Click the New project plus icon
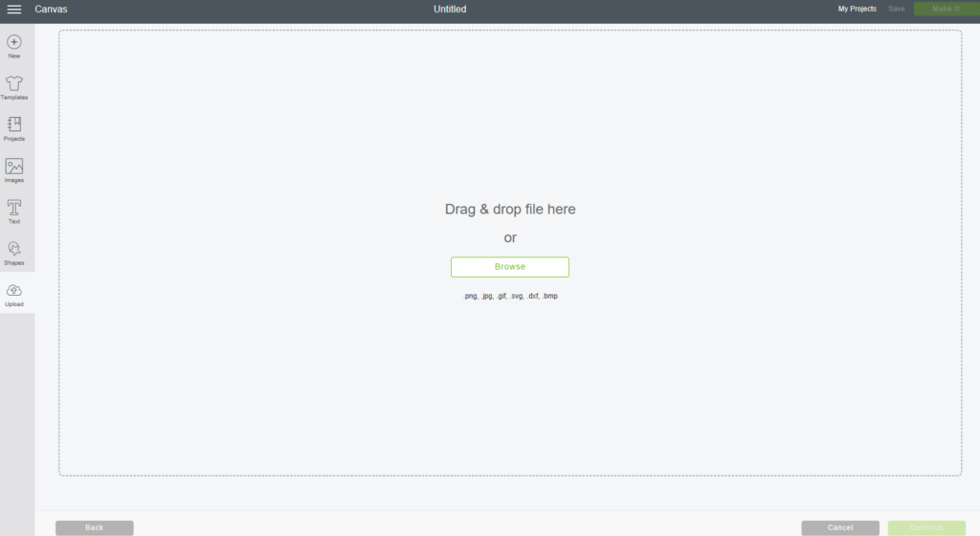 coord(13,42)
